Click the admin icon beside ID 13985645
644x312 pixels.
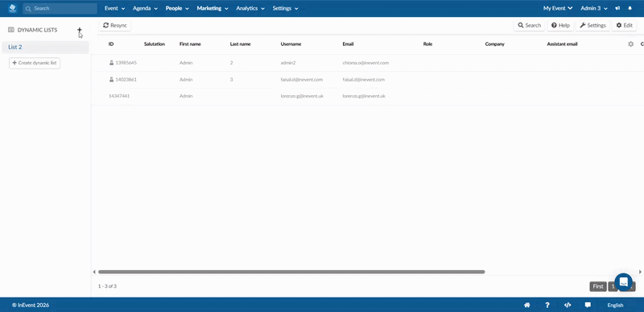111,63
